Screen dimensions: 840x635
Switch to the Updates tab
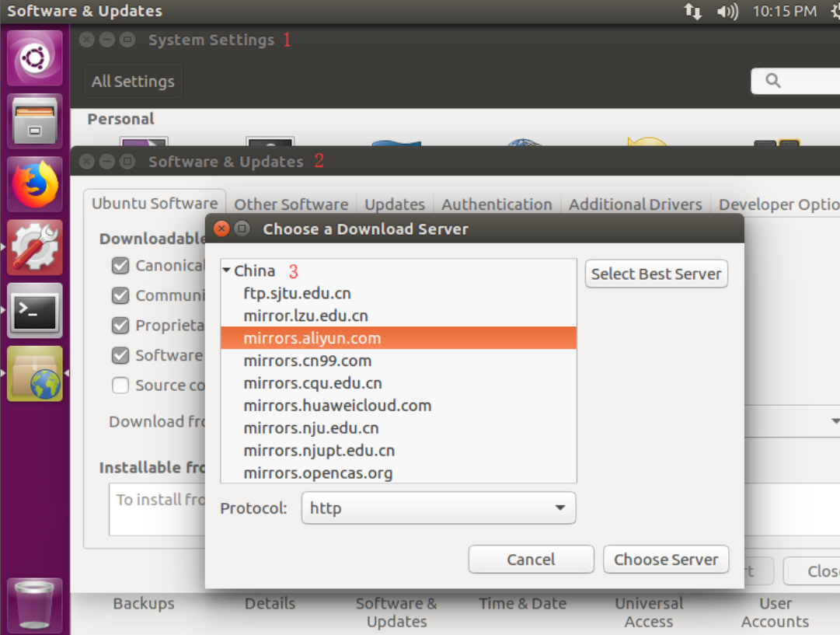(x=395, y=204)
